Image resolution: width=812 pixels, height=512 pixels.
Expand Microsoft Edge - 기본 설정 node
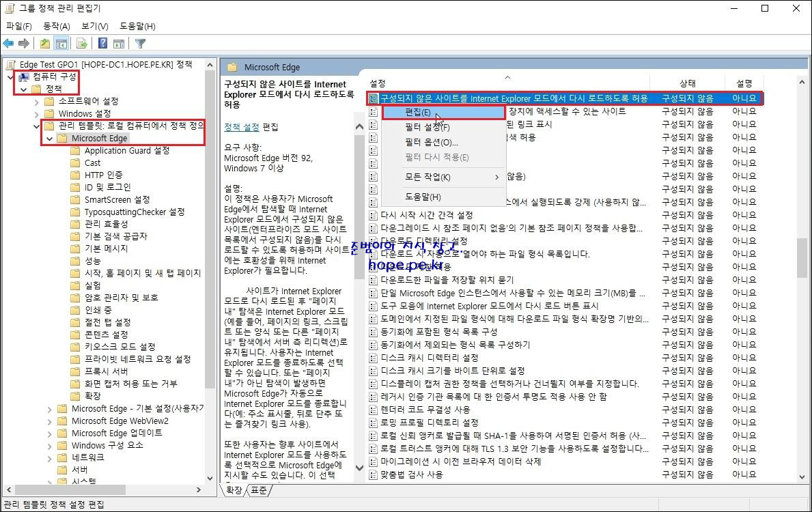click(x=49, y=409)
